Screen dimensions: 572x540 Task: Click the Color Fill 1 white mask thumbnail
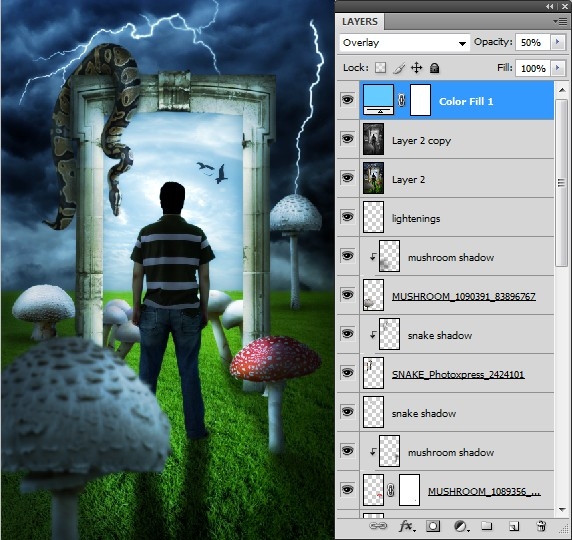tap(420, 100)
